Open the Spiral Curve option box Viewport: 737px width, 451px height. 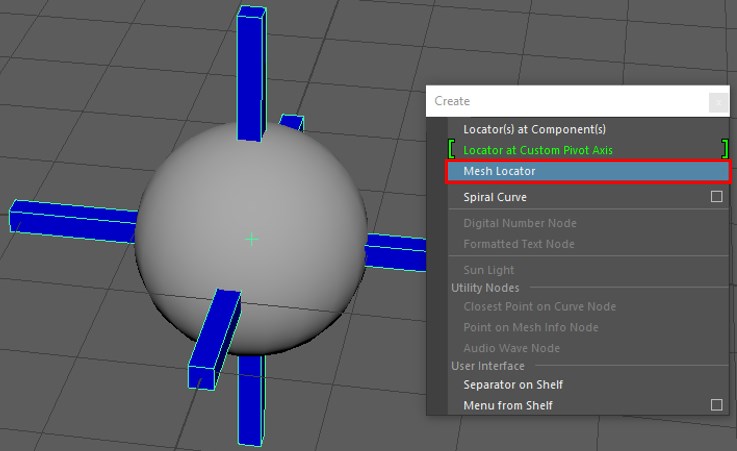click(x=716, y=197)
